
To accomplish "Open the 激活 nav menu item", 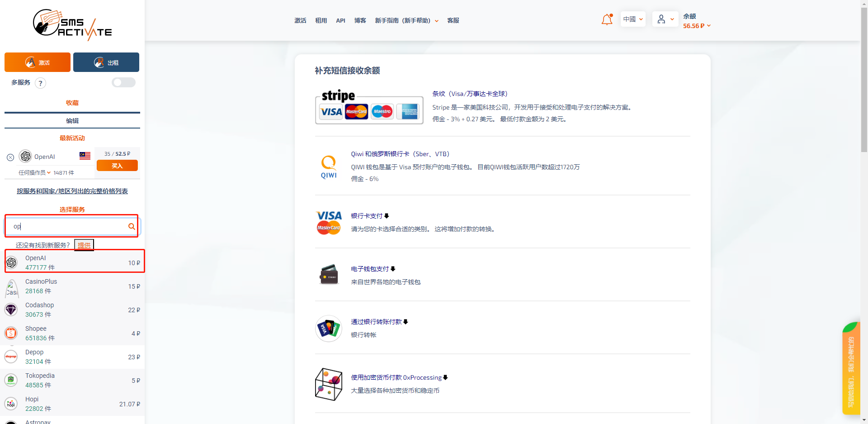I will click(x=300, y=20).
